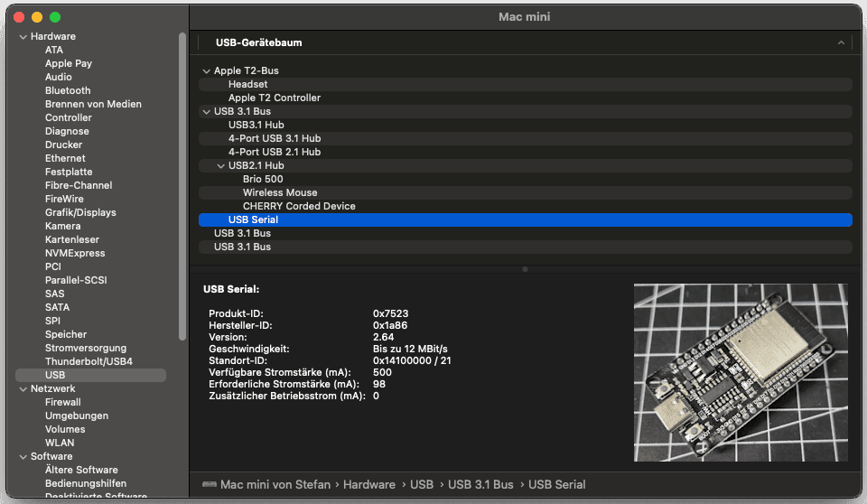The height and width of the screenshot is (504, 867).
Task: Select Controller in the sidebar
Action: pos(69,117)
